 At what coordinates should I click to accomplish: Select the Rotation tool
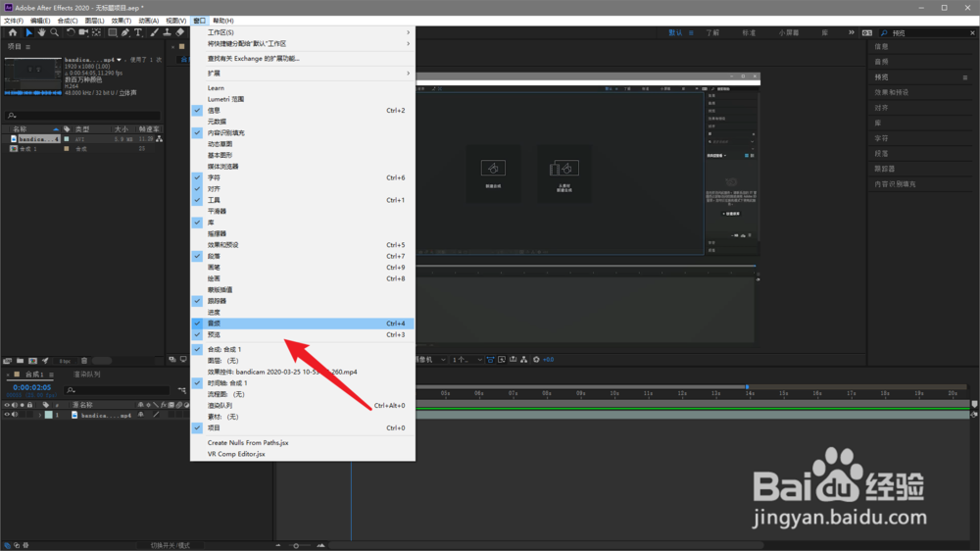click(x=71, y=32)
